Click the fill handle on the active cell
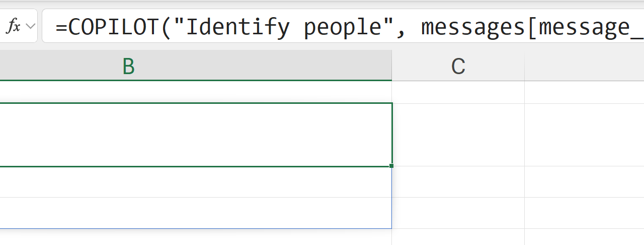 pos(391,166)
